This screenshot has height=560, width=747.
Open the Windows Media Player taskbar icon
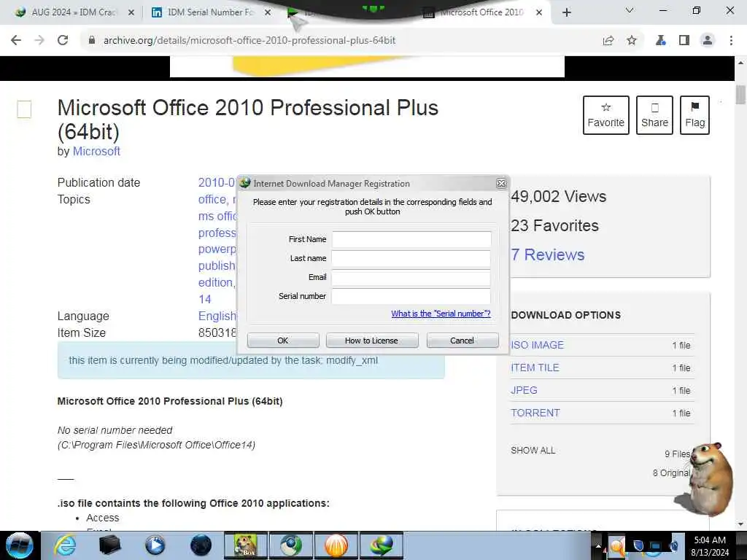pos(155,545)
